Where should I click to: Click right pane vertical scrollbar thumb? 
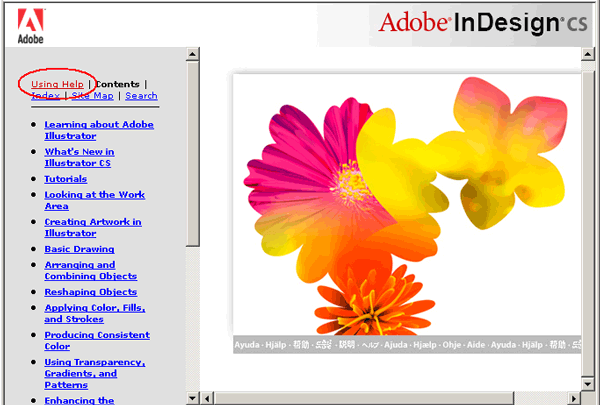click(x=587, y=224)
